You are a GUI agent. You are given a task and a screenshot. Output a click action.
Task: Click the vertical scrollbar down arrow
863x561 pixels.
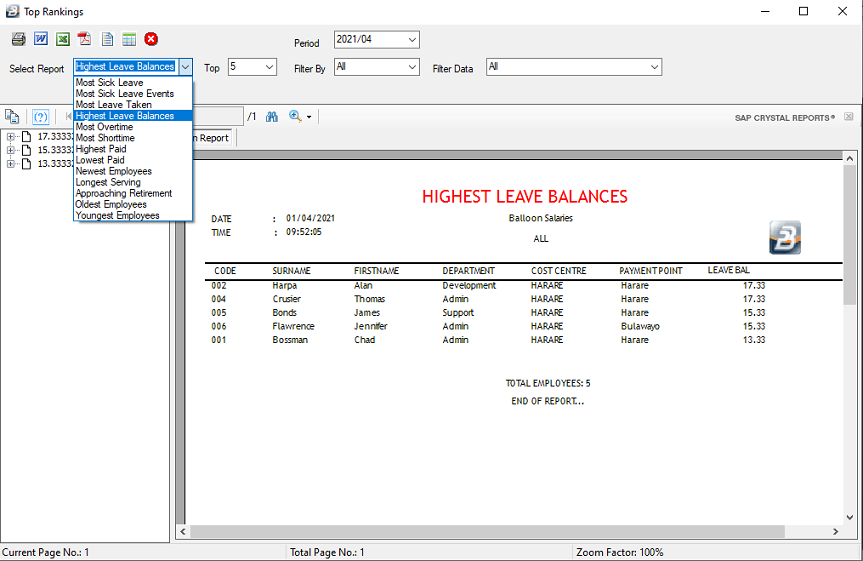[849, 518]
